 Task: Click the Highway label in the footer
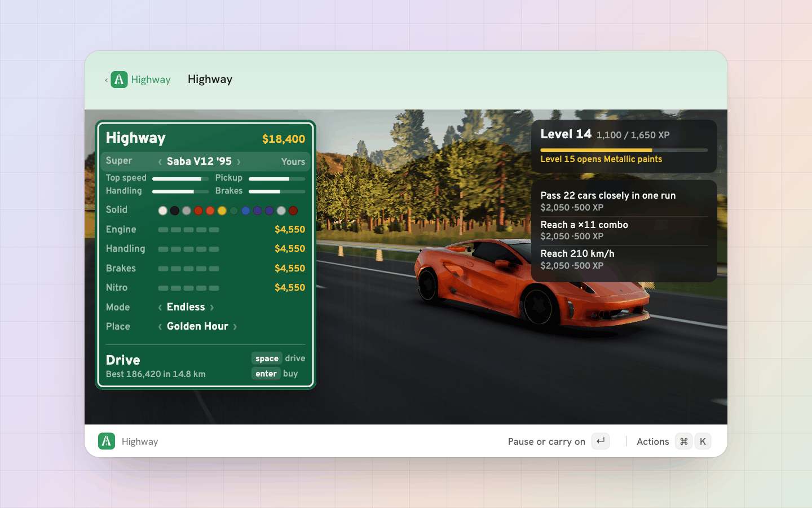pyautogui.click(x=140, y=441)
